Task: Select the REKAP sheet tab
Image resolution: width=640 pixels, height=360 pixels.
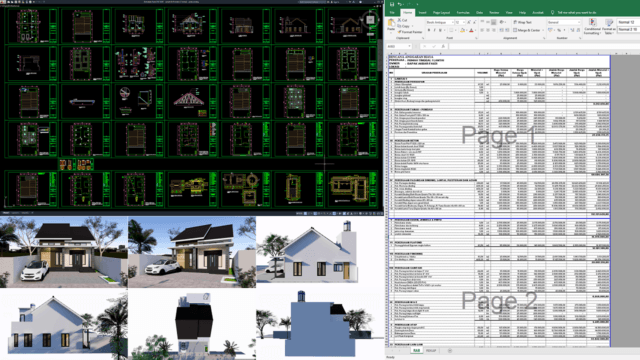Action: [x=431, y=350]
